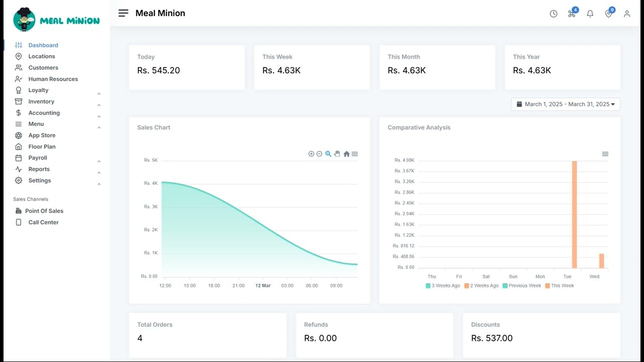Click the Refunds card
The height and width of the screenshot is (362, 644).
tap(374, 335)
